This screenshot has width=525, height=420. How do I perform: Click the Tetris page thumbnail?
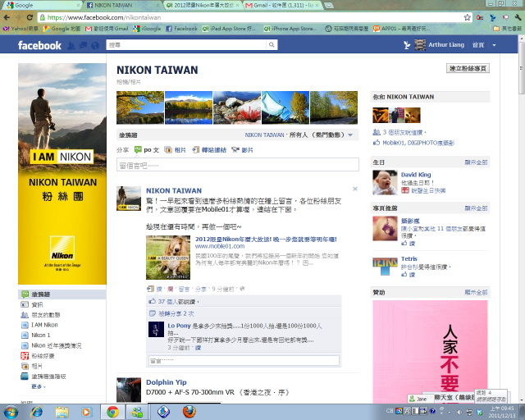pos(385,266)
